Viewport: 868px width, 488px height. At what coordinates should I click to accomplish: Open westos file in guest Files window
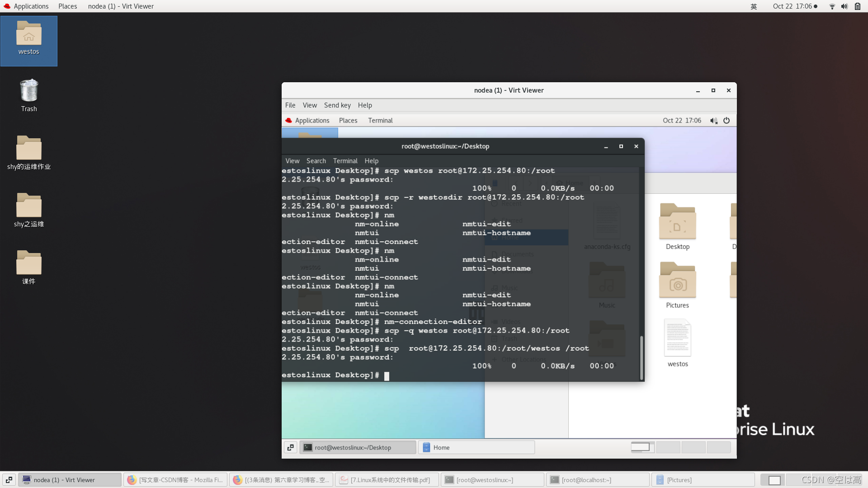tap(677, 343)
